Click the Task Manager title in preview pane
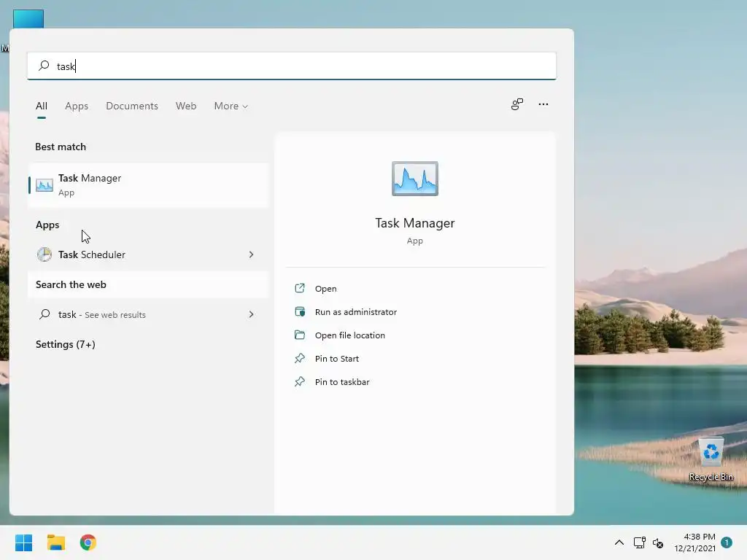The width and height of the screenshot is (747, 560). pyautogui.click(x=415, y=223)
